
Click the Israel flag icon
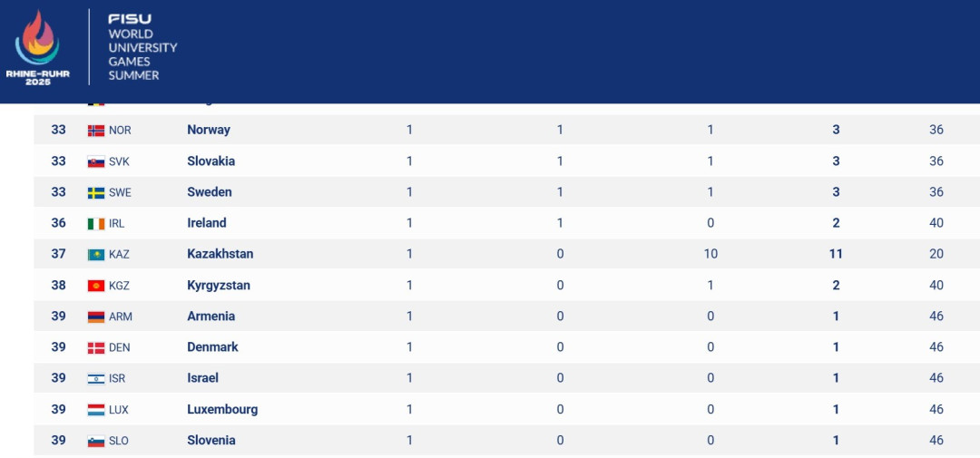tap(96, 379)
